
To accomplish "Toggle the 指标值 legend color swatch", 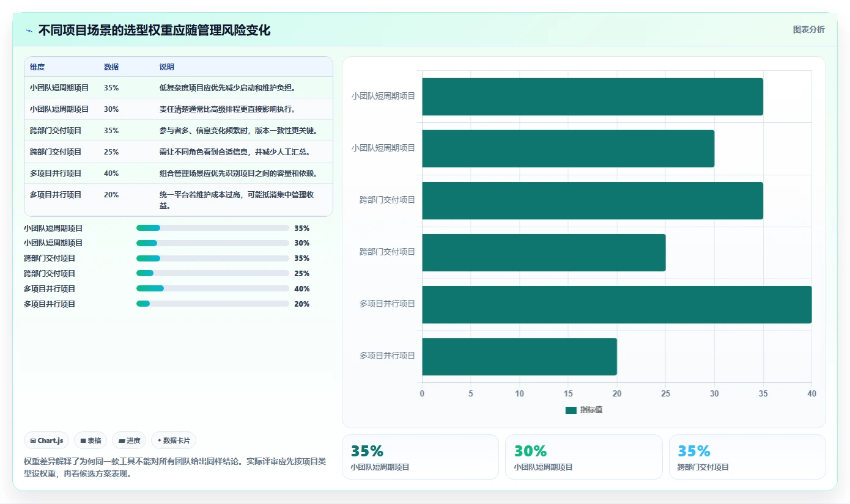I will point(571,410).
